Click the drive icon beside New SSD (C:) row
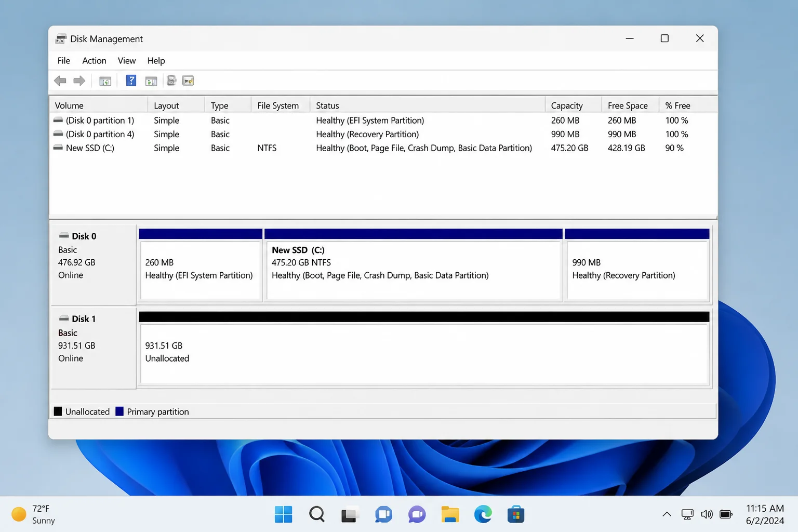Image resolution: width=798 pixels, height=532 pixels. coord(58,148)
